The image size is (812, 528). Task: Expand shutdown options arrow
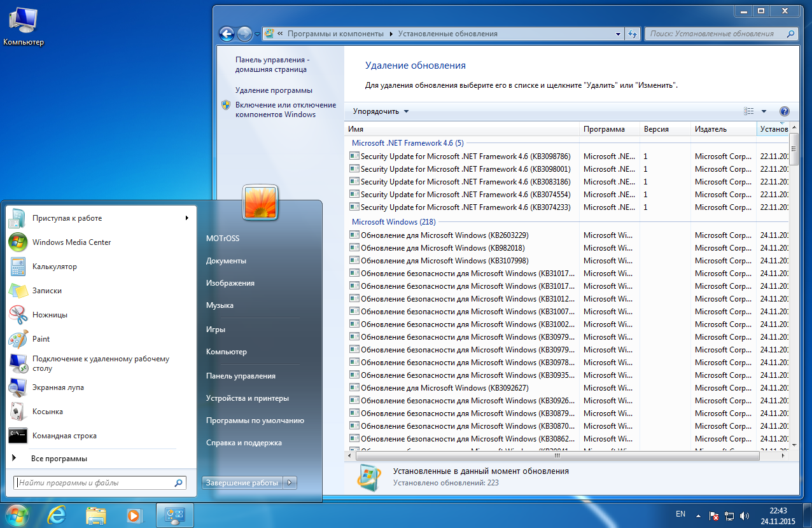290,483
